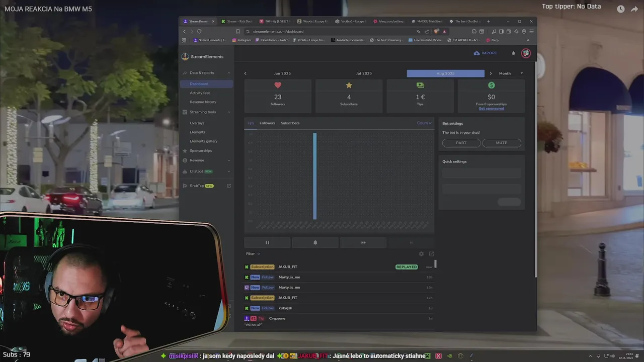This screenshot has width=644, height=362.
Task: Expand the Data & reports section
Action: point(207,73)
